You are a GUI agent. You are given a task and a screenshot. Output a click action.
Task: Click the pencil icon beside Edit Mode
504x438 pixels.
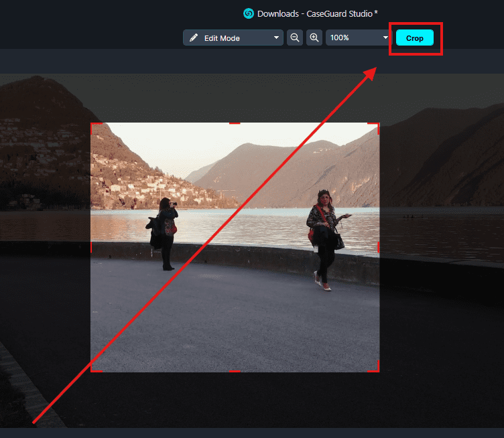(194, 38)
